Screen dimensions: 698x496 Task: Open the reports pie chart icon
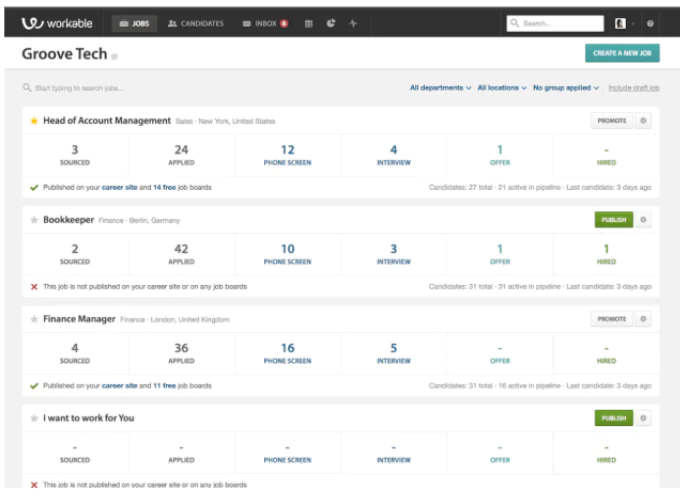(x=330, y=23)
